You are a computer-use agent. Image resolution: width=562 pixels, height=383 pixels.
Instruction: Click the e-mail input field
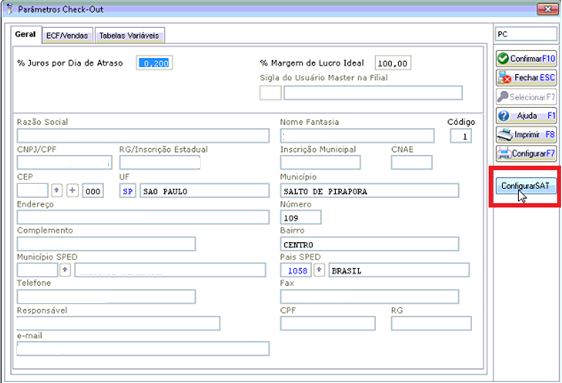(143, 349)
